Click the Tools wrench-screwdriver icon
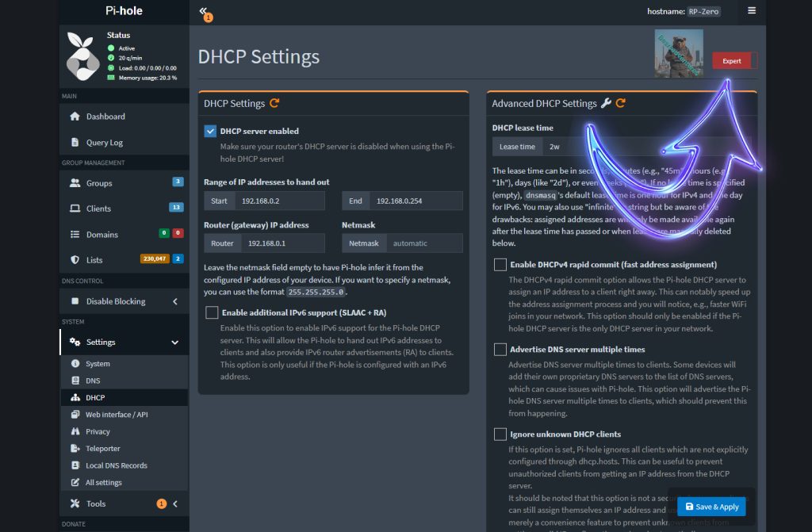This screenshot has height=532, width=812. pos(75,503)
